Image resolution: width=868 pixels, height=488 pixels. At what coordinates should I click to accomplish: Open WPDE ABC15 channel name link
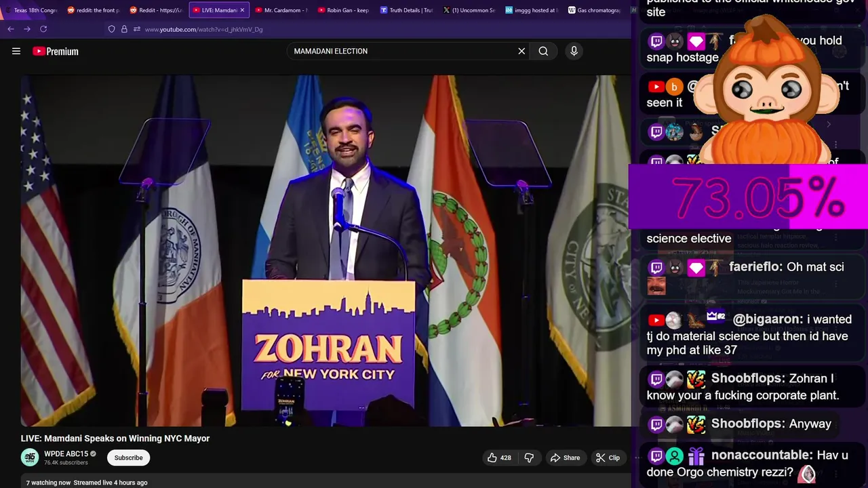pos(66,454)
